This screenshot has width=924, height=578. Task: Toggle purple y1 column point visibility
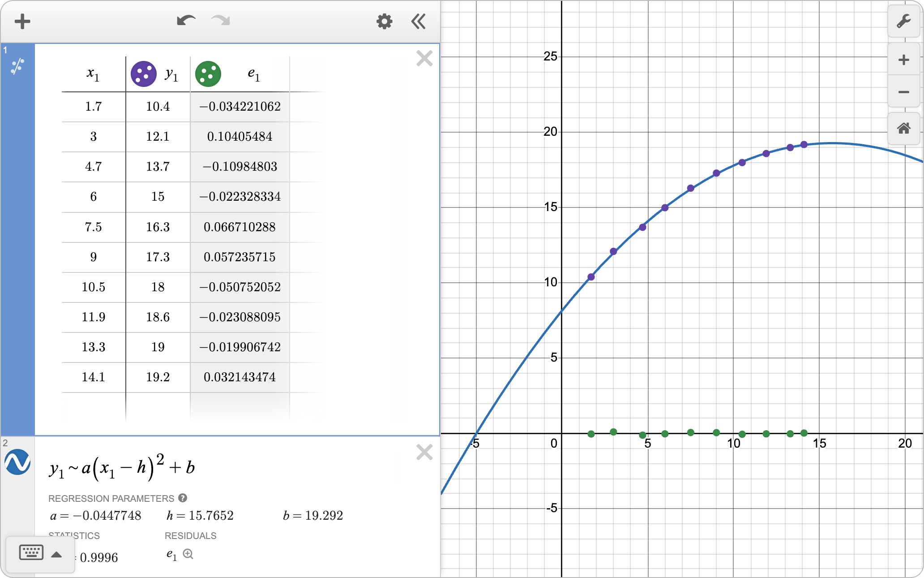(144, 74)
